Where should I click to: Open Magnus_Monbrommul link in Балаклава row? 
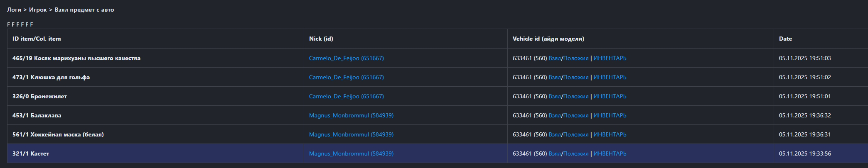[x=351, y=115]
